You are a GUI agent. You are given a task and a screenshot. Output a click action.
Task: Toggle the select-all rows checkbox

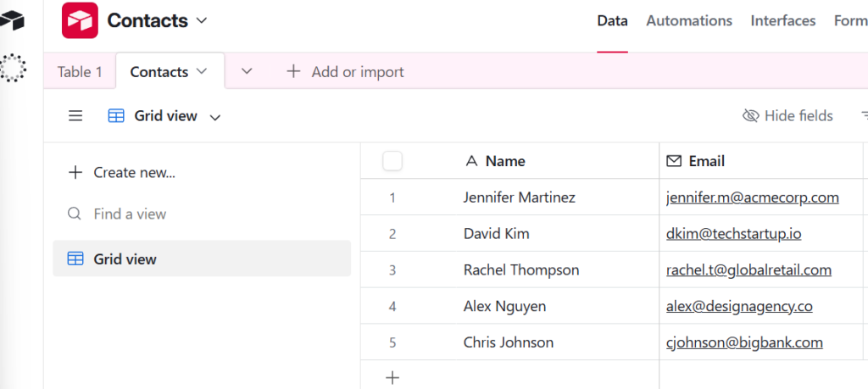[x=392, y=161]
